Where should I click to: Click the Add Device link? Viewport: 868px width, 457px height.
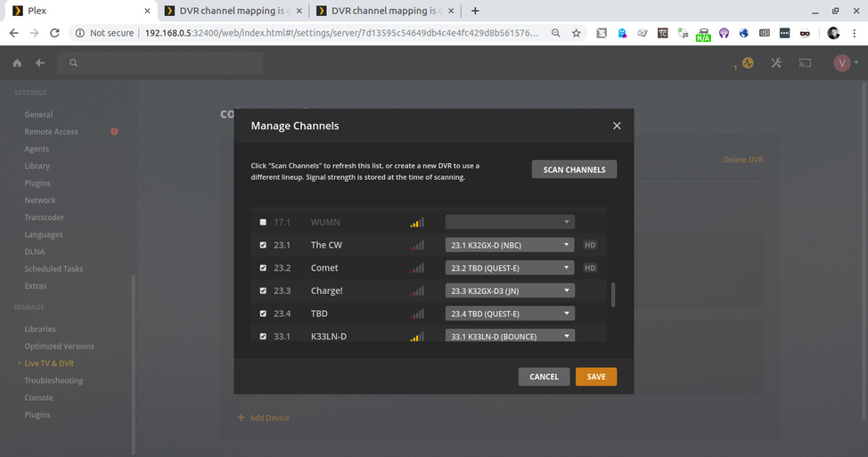[x=264, y=418]
